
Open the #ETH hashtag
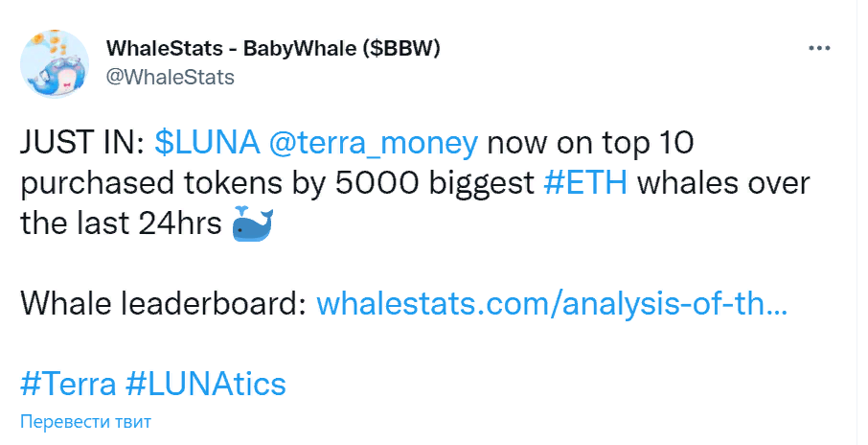pos(585,184)
